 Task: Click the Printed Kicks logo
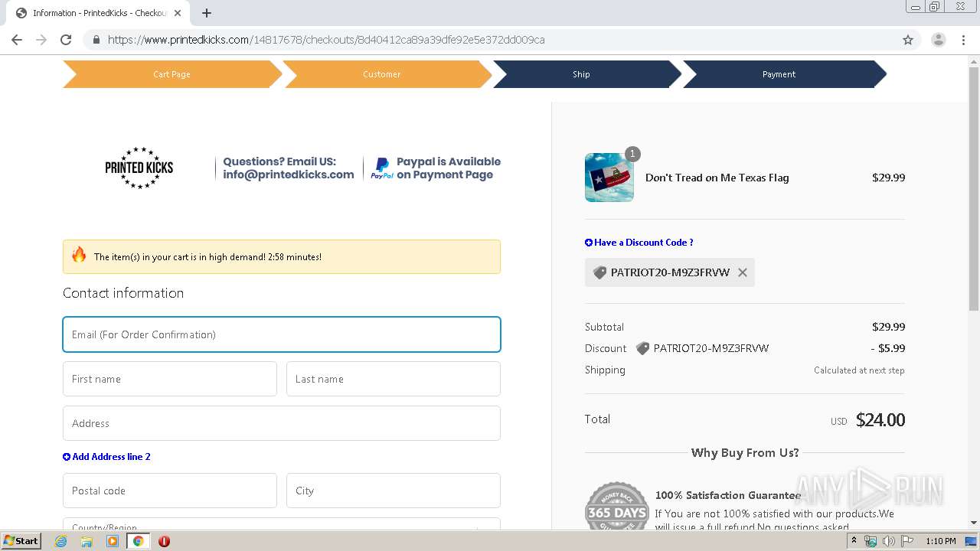pyautogui.click(x=139, y=168)
